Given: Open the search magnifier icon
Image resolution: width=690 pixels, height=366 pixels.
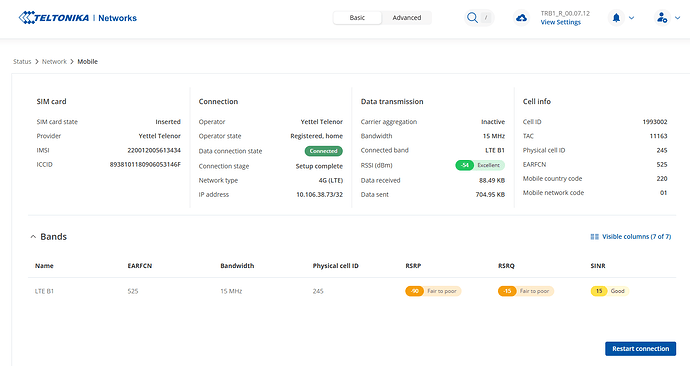Looking at the screenshot, I should pos(472,18).
